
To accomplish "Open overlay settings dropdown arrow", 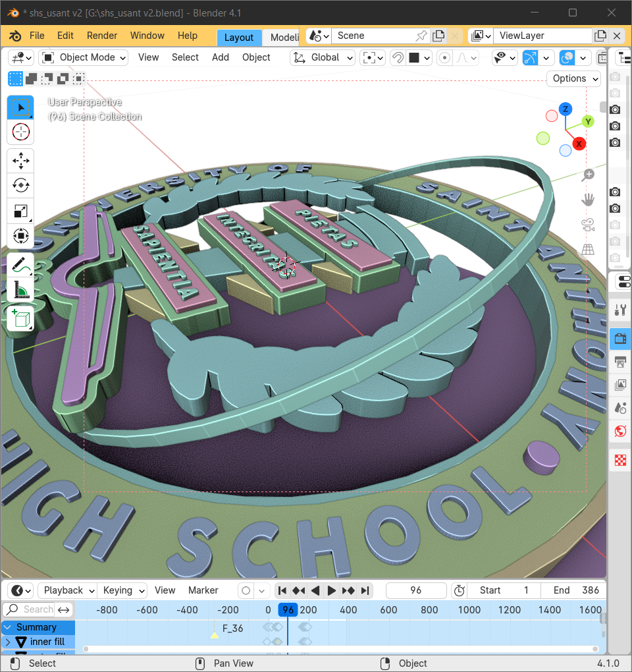I will tap(583, 57).
